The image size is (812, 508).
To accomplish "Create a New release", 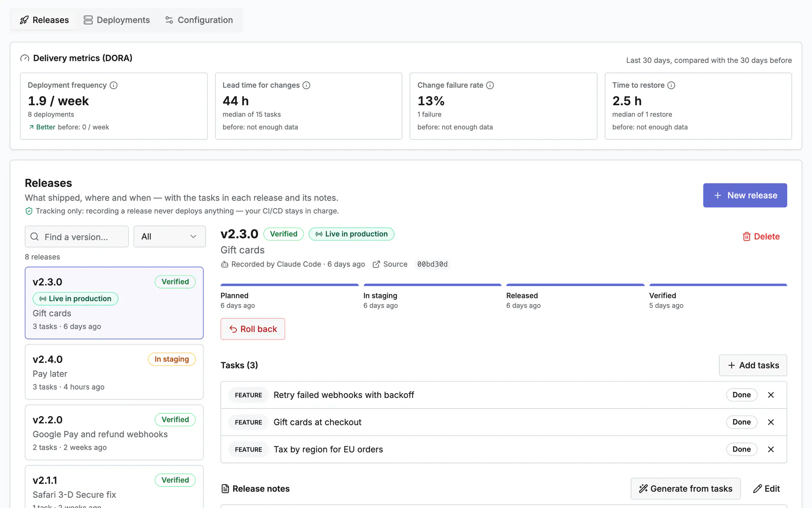I will click(x=745, y=195).
